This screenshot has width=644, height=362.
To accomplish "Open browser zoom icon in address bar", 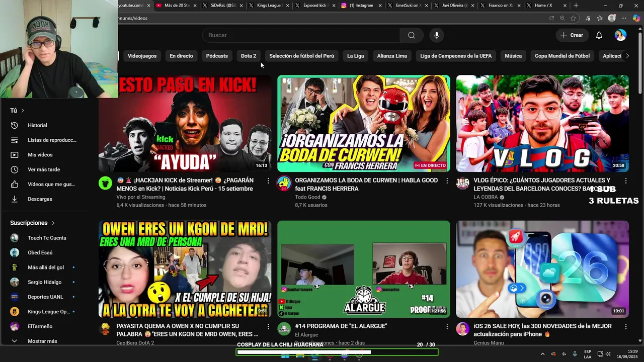I will click(x=562, y=18).
